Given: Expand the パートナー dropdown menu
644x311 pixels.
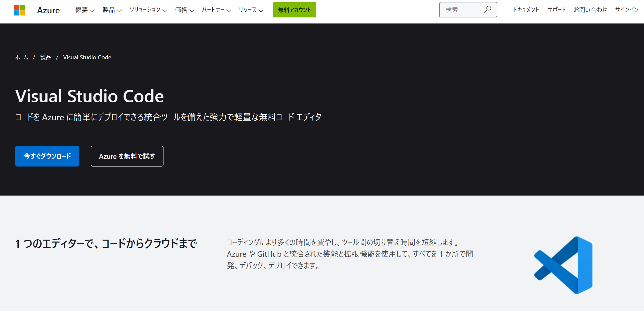Looking at the screenshot, I should (x=216, y=10).
